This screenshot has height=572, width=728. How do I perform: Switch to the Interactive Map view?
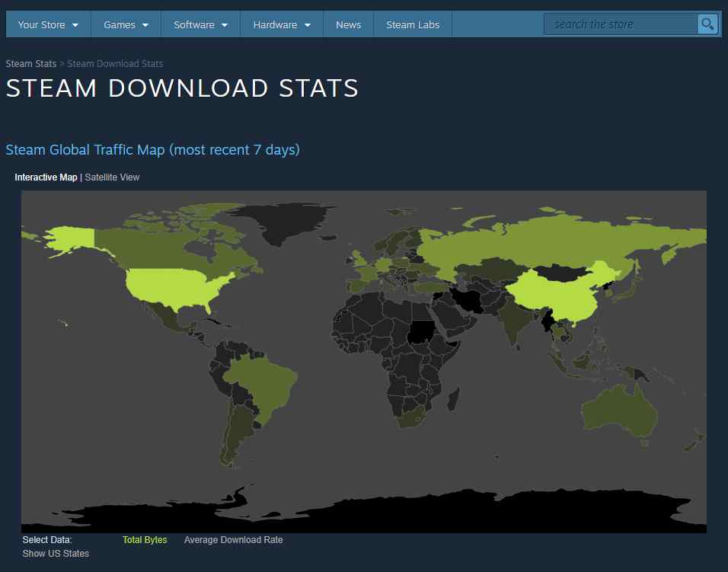[x=46, y=177]
